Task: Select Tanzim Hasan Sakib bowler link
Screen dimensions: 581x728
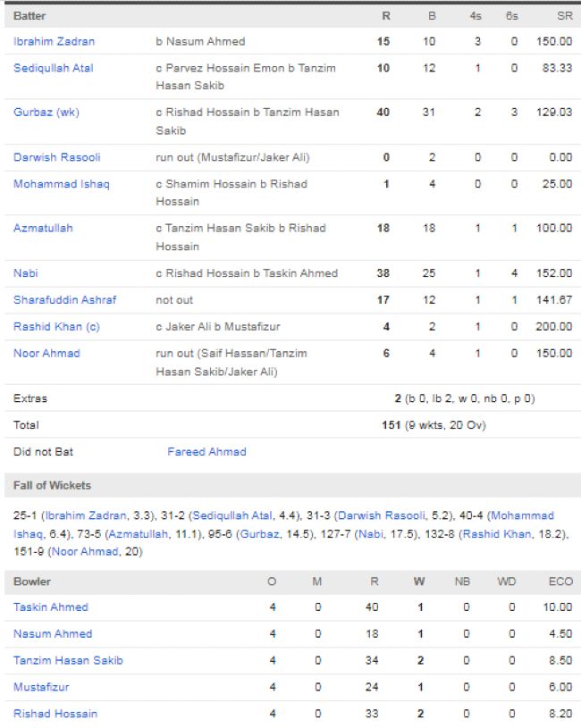Action: click(x=68, y=661)
